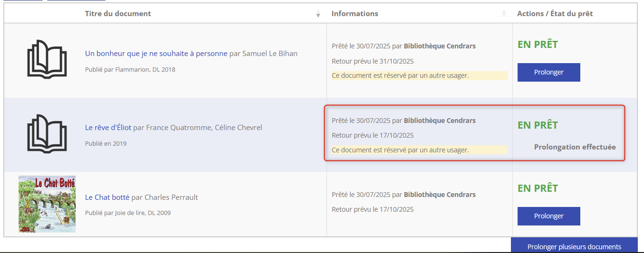Screen dimensions: 644x253
Task: Open Un bonheur que je ne souhaite à personne link
Action: click(x=156, y=54)
